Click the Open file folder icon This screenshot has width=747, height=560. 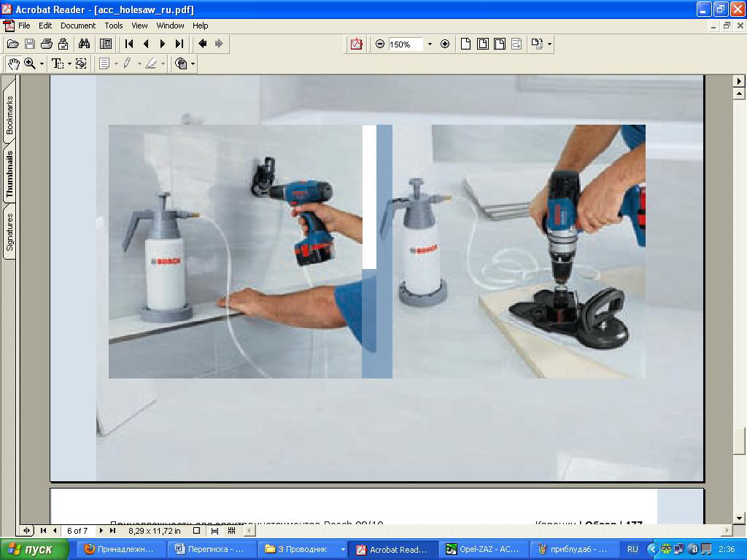pyautogui.click(x=13, y=44)
